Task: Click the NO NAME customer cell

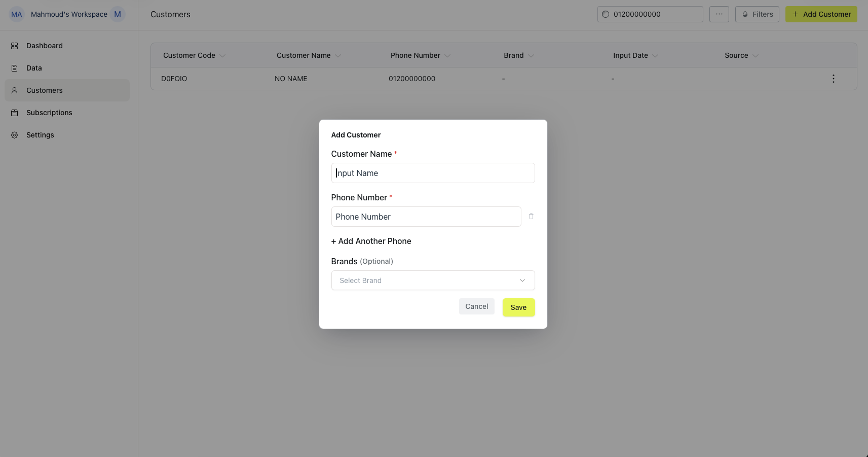Action: click(x=291, y=79)
